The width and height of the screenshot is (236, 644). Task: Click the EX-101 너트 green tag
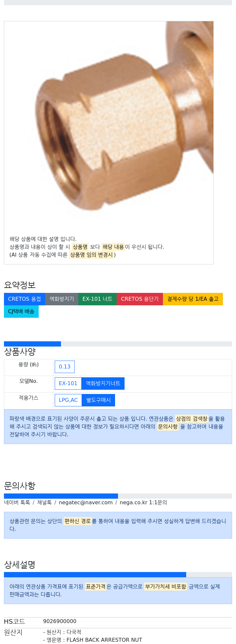97,299
